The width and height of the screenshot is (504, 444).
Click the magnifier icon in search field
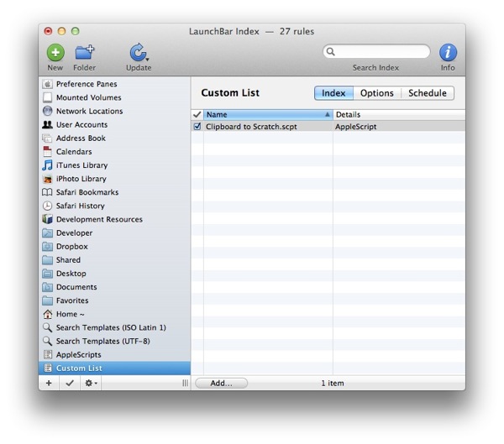click(330, 51)
